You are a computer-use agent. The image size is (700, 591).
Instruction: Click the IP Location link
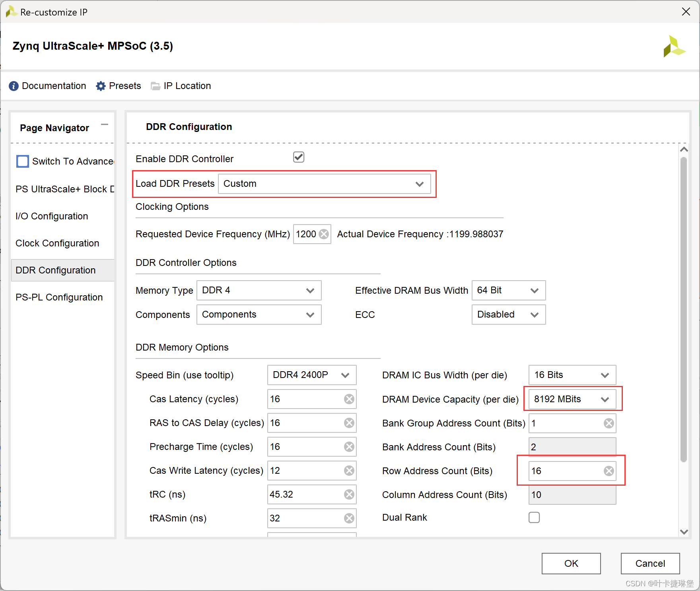[x=187, y=86]
